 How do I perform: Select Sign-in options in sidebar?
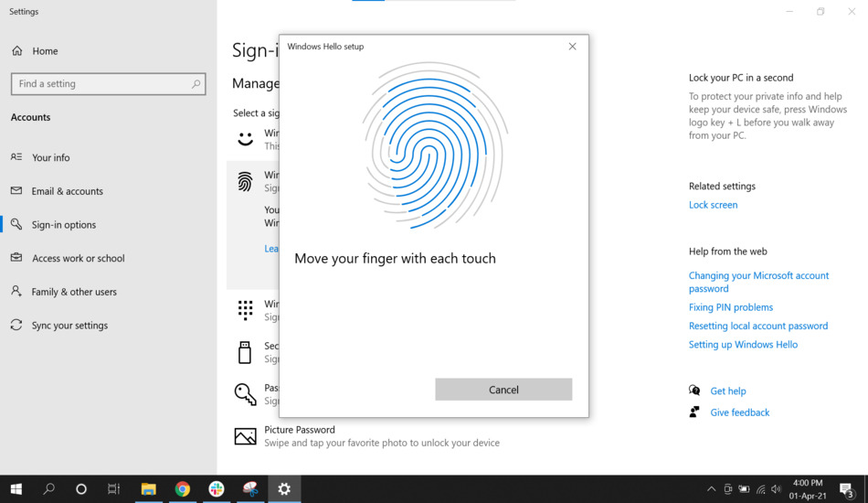click(64, 224)
